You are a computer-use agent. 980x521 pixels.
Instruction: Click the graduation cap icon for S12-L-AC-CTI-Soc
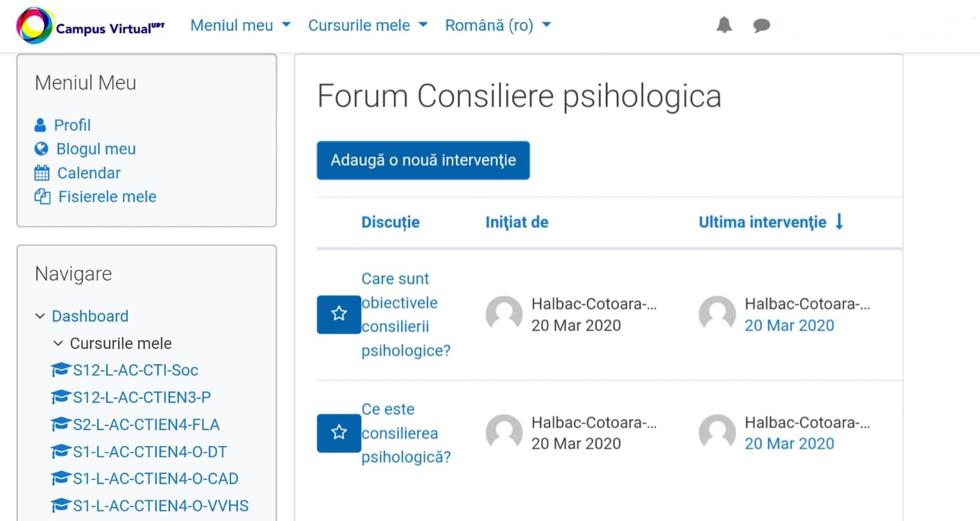pyautogui.click(x=61, y=370)
